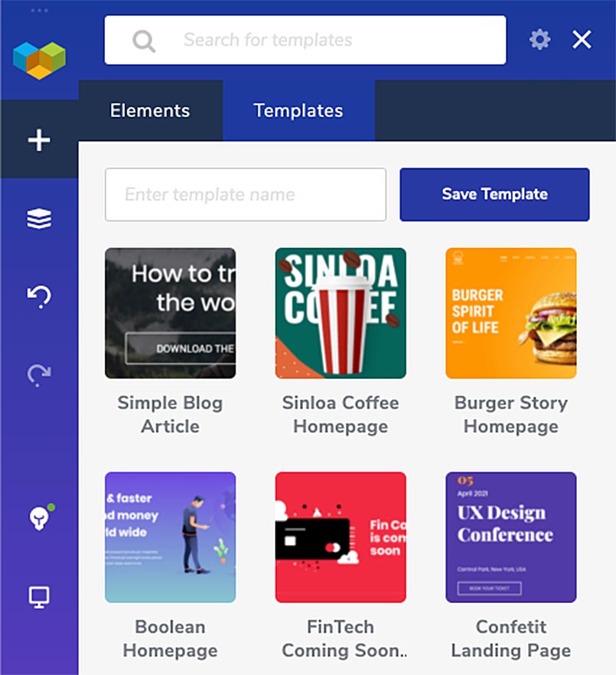
Task: Select the Boolean Homepage template
Action: tap(170, 537)
